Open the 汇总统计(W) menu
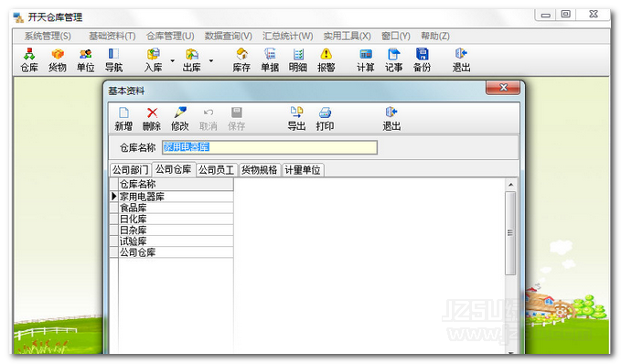This screenshot has width=621, height=364. point(287,36)
